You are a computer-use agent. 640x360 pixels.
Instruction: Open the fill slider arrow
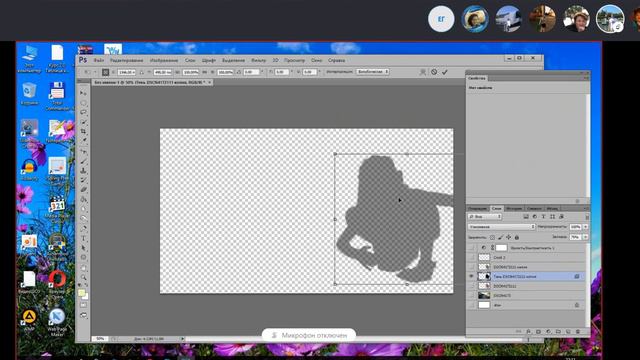click(586, 237)
